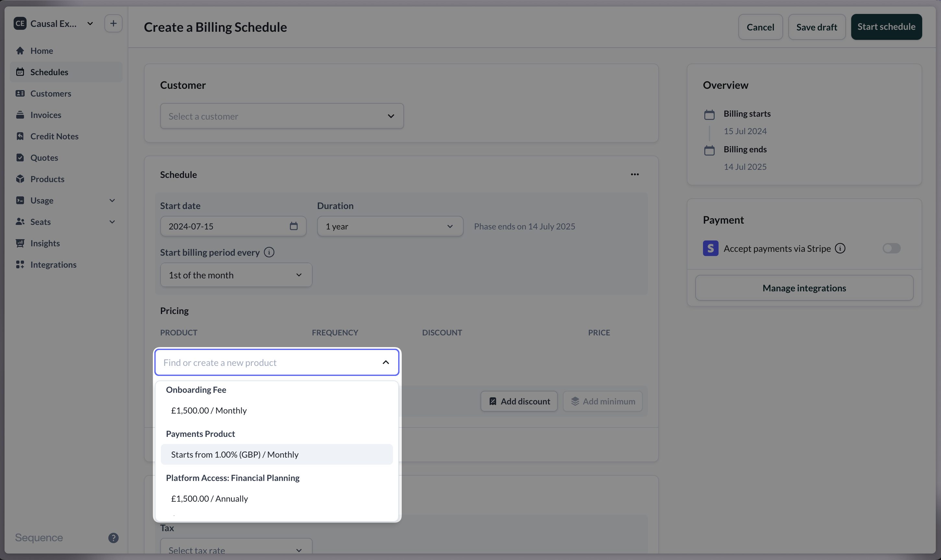
Task: Click the Billing ends calendar icon
Action: (x=709, y=150)
